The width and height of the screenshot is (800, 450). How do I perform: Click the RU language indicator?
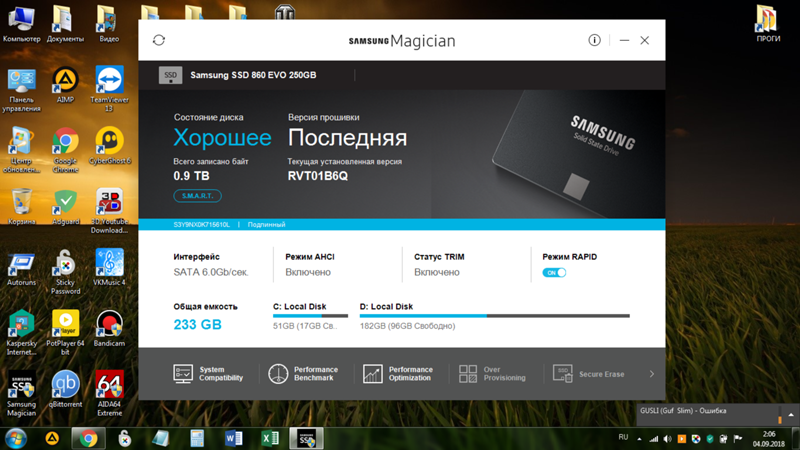coord(623,437)
